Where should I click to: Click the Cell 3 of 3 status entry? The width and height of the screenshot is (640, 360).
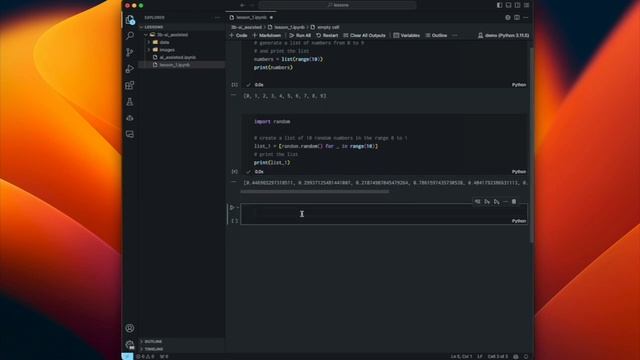(498, 357)
